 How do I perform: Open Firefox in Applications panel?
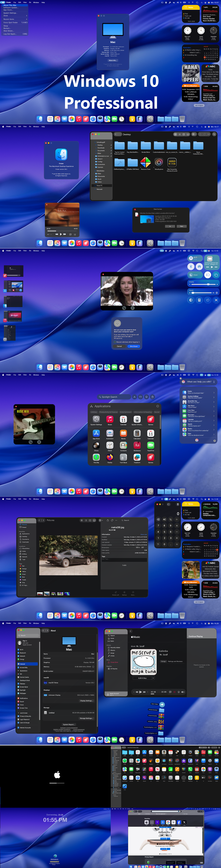click(x=110, y=457)
